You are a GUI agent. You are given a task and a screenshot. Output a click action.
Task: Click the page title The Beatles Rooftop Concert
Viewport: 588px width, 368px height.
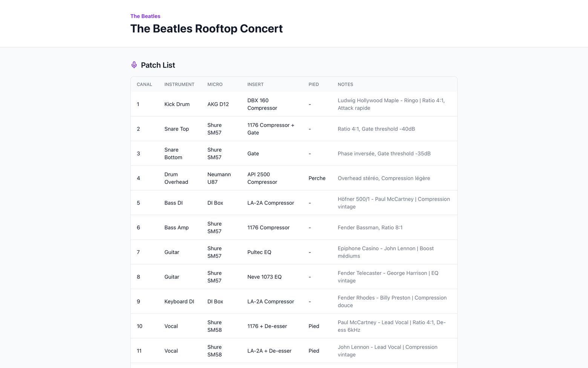click(x=207, y=29)
